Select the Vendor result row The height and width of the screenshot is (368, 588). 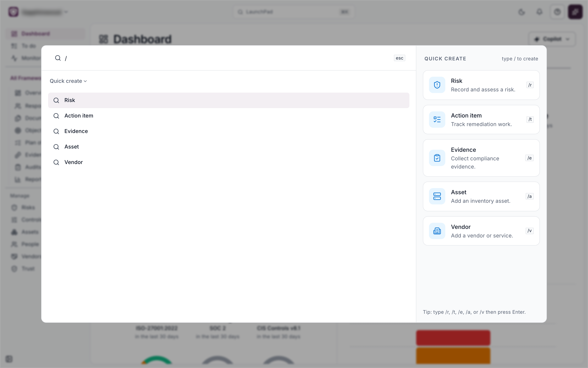click(x=228, y=162)
